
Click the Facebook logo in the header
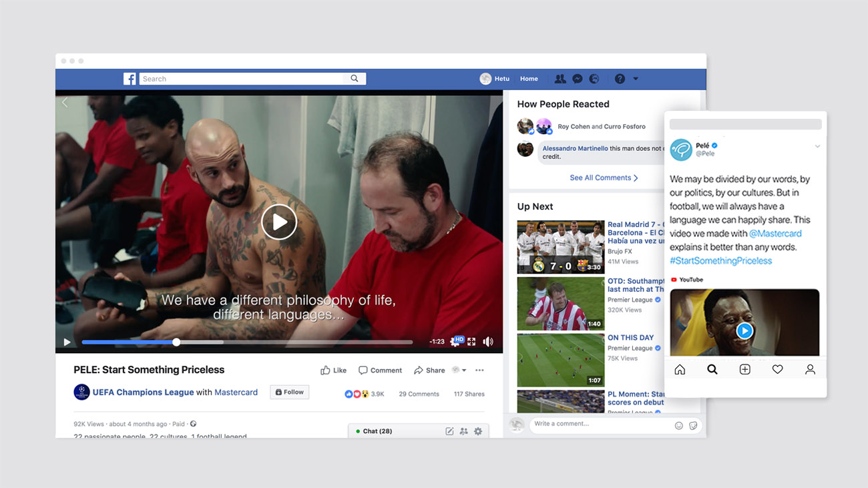(x=130, y=79)
